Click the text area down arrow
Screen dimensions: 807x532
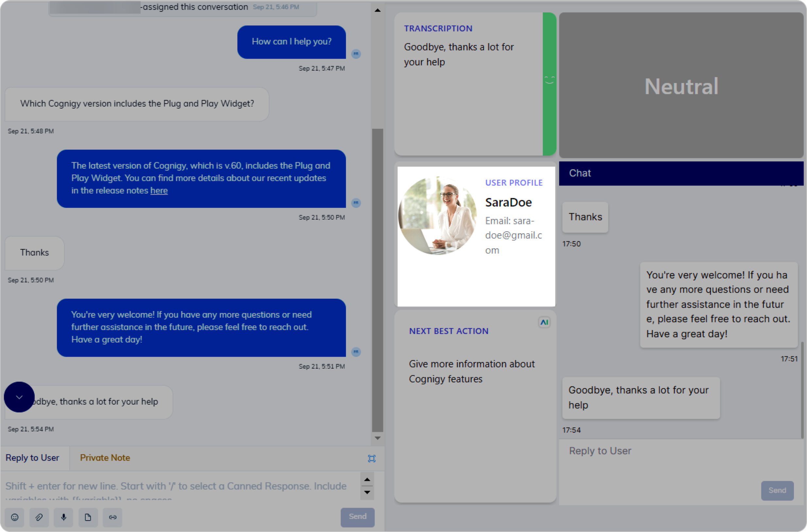[x=367, y=492]
